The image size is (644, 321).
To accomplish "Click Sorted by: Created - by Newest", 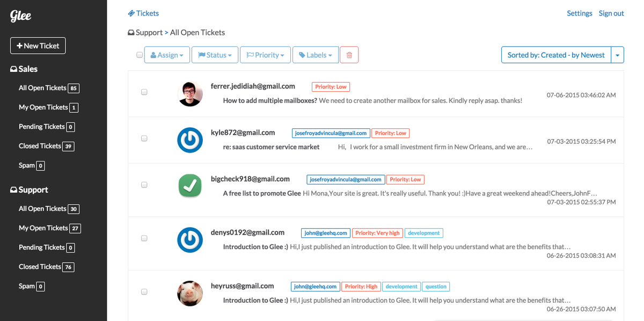I will (556, 55).
